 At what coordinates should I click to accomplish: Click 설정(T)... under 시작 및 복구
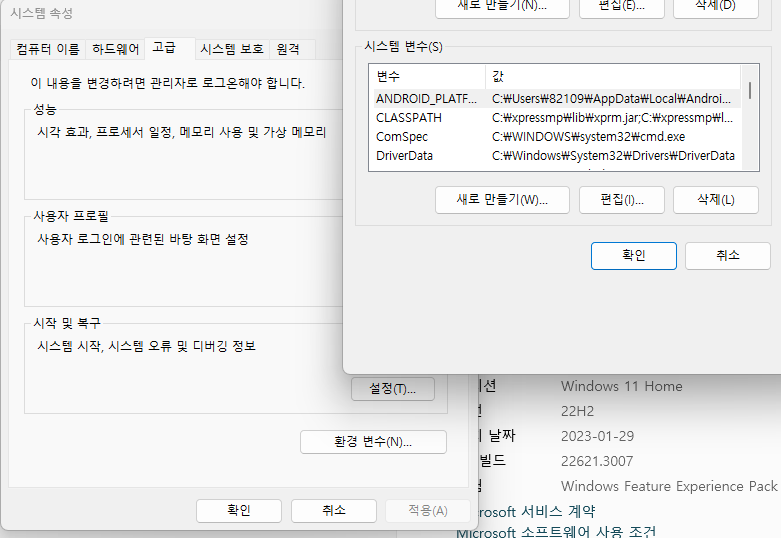[392, 388]
